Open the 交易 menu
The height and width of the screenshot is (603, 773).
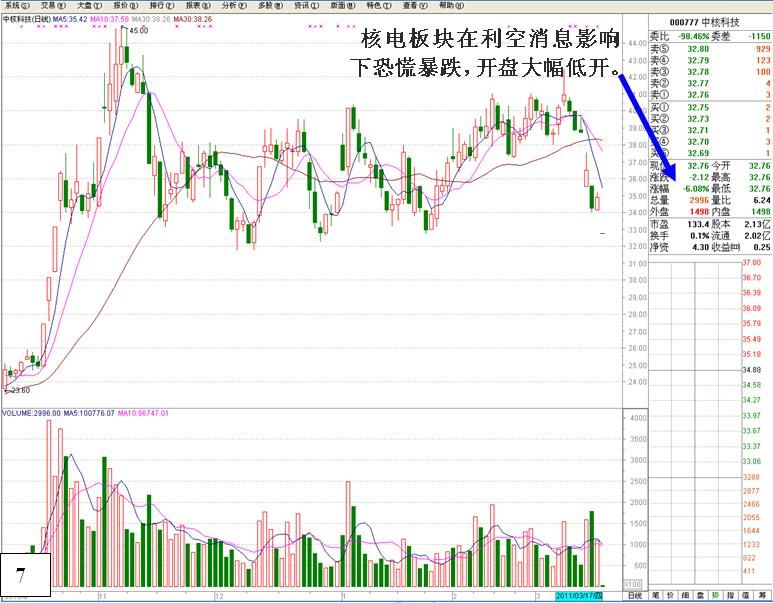(53, 5)
